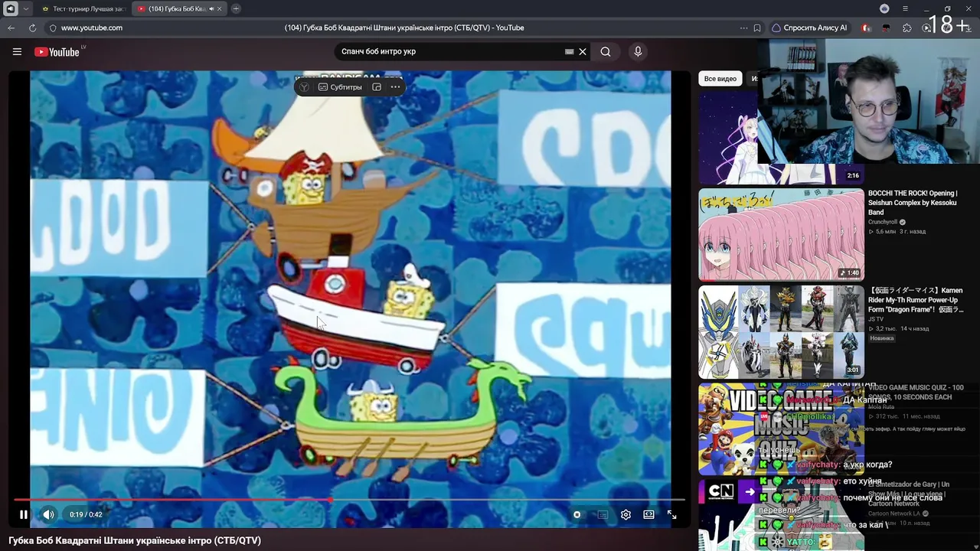Bookmark this page

coord(757,28)
